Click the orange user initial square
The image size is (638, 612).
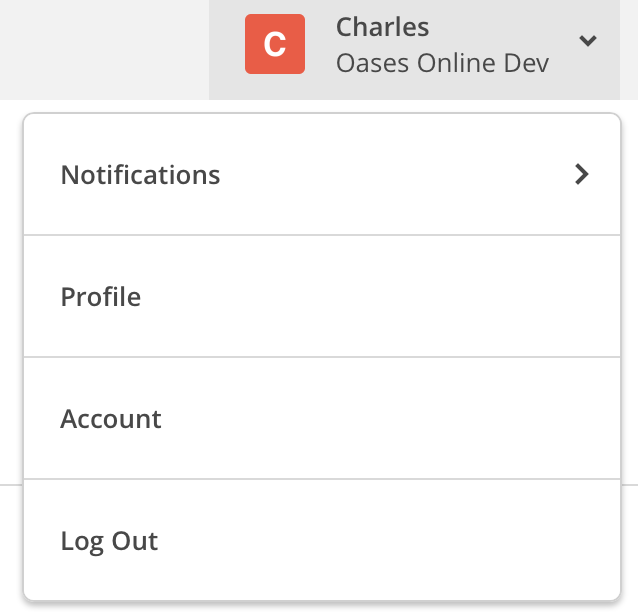274,44
